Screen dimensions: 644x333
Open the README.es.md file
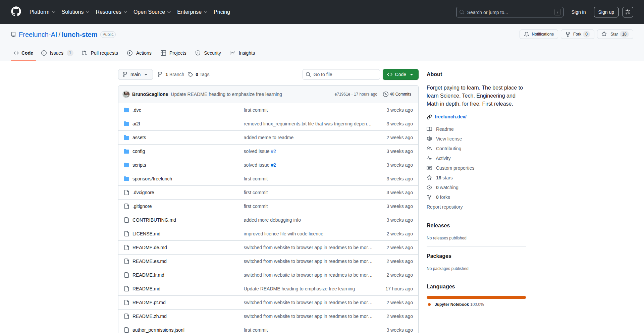149,261
